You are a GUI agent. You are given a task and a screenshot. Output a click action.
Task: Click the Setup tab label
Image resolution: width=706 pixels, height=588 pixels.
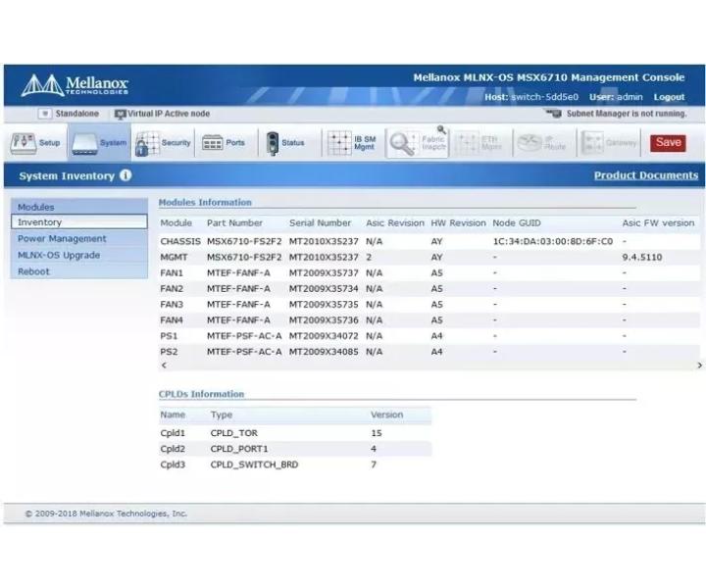[x=50, y=143]
